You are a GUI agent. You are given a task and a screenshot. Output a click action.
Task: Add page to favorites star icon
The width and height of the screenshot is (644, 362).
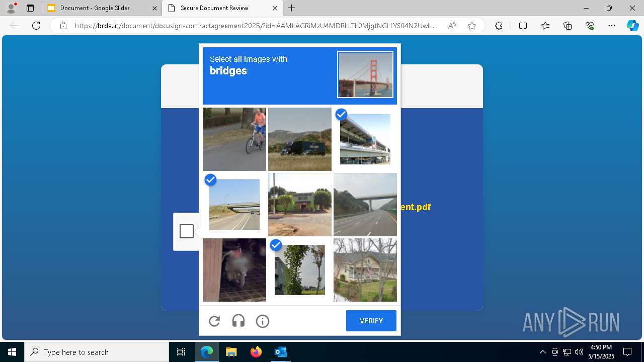[x=472, y=26]
